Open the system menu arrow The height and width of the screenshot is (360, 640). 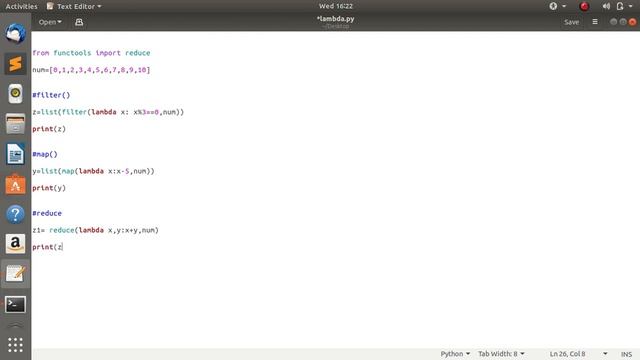(x=631, y=6)
